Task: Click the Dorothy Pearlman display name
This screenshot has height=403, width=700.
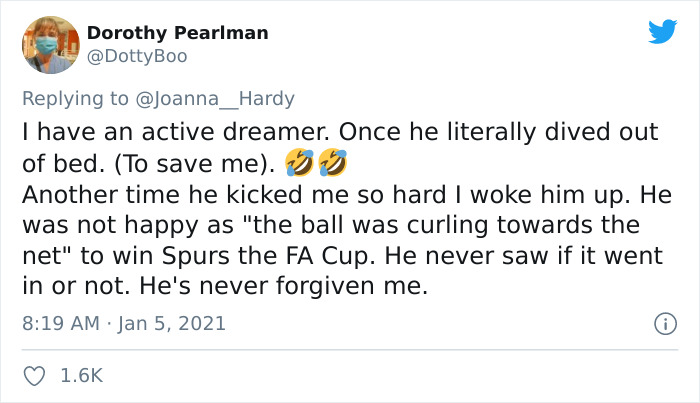Action: (178, 33)
